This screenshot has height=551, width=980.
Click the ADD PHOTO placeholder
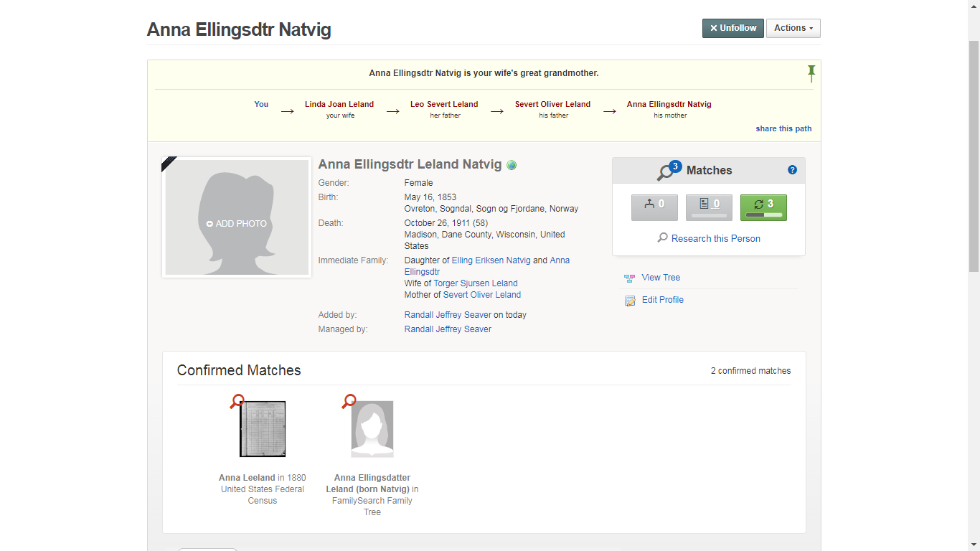237,223
